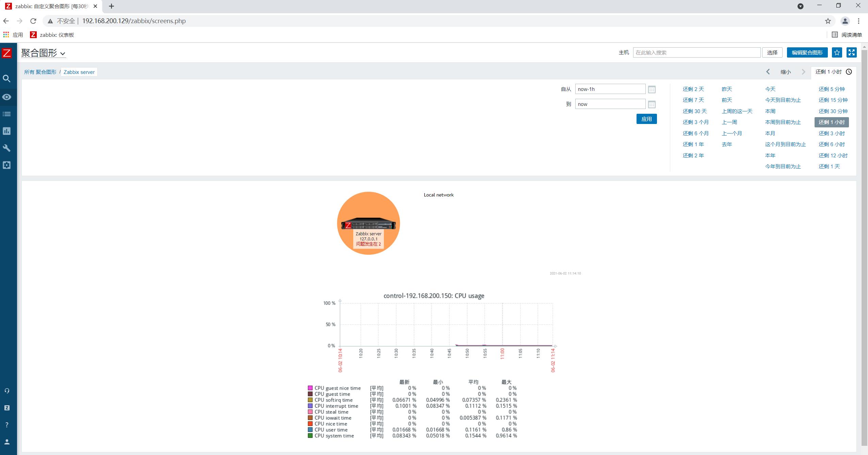The image size is (868, 455).
Task: Expand the 聚合图形 title dropdown
Action: pyautogui.click(x=43, y=53)
